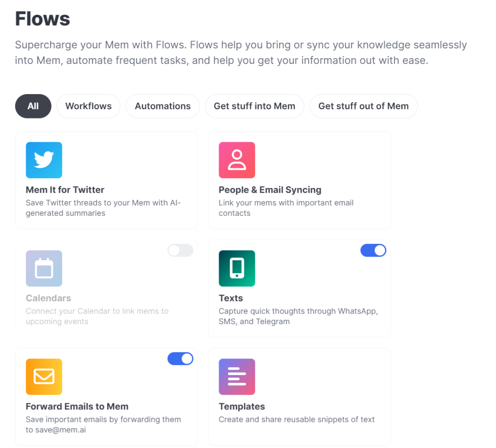Disable the Forward Emails to Mem toggle
The height and width of the screenshot is (448, 496).
180,358
